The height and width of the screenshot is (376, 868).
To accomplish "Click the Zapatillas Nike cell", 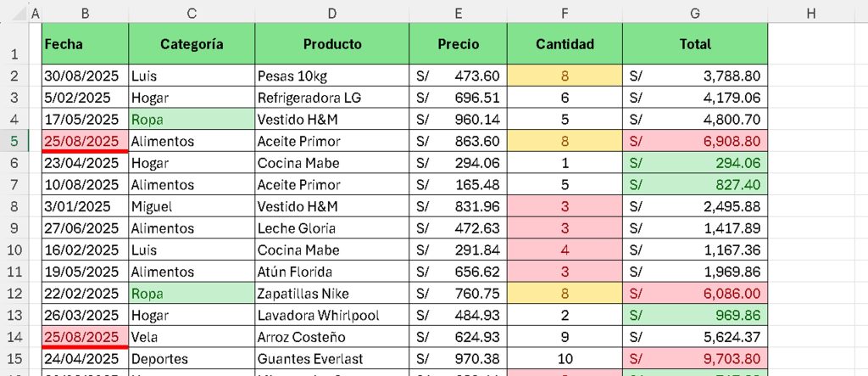I will [332, 294].
